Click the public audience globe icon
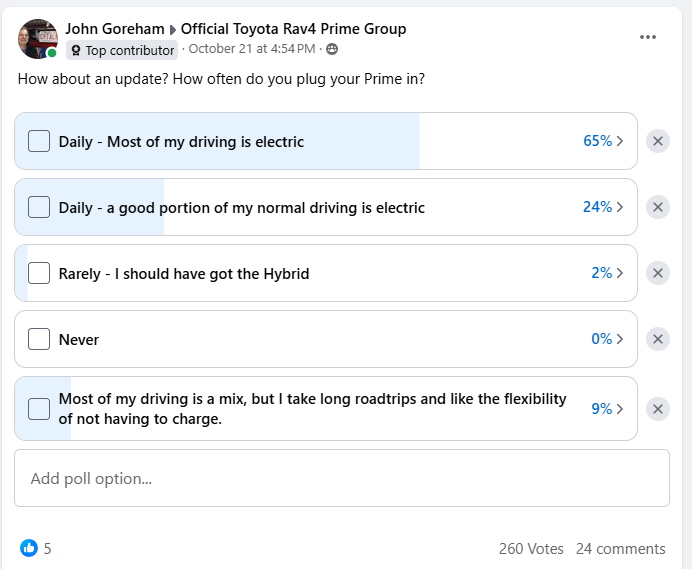 (332, 49)
